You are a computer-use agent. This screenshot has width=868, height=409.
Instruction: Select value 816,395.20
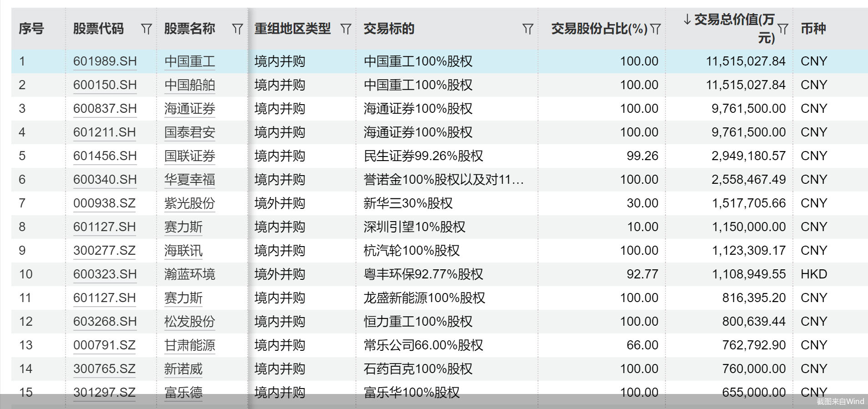click(754, 298)
